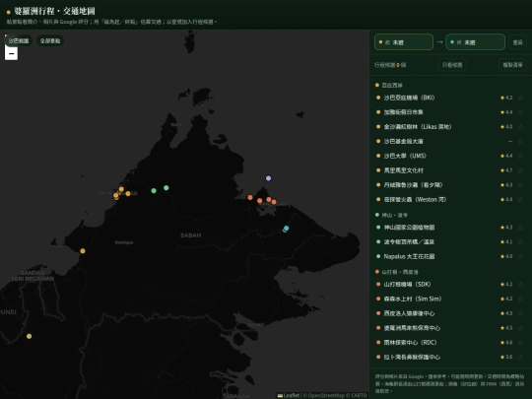Click the blue map marker east of Sandakan

click(x=286, y=229)
